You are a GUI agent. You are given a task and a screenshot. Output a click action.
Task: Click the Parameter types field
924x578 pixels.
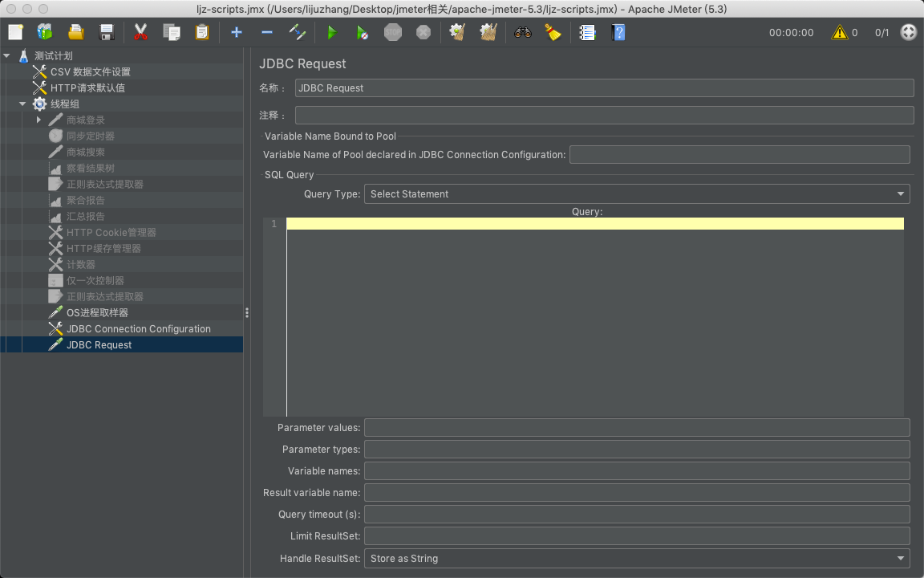point(637,450)
